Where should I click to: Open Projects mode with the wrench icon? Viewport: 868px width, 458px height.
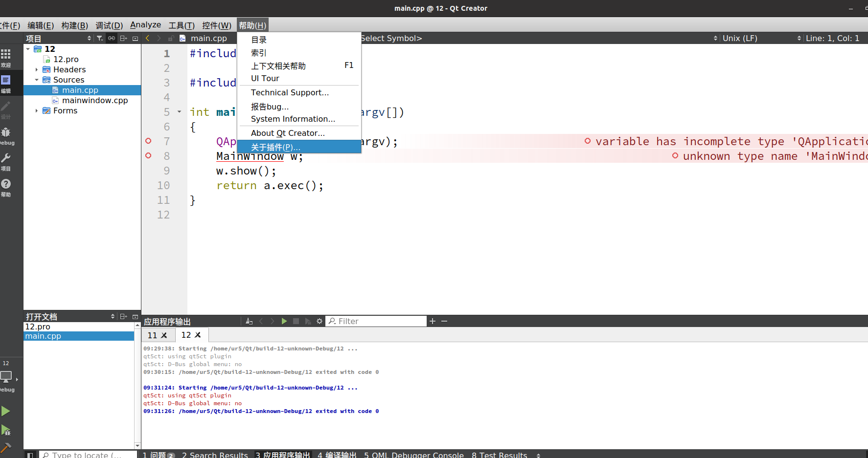coord(6,161)
